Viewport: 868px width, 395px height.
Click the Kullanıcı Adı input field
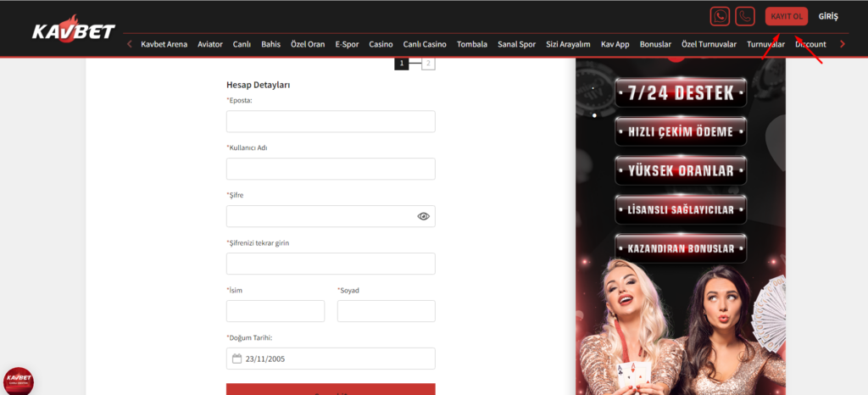pyautogui.click(x=331, y=169)
